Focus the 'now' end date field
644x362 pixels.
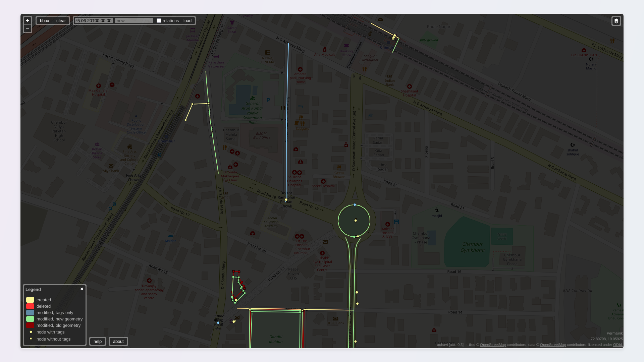(134, 21)
